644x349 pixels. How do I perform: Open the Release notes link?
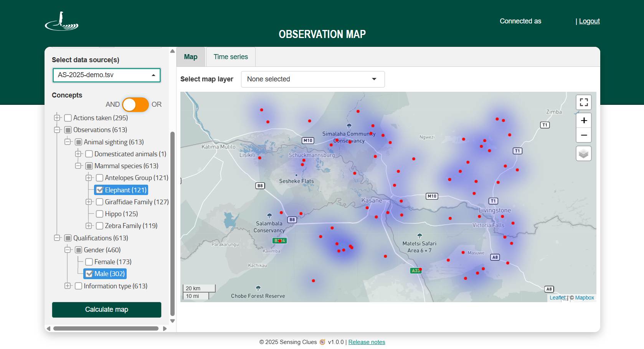tap(367, 342)
